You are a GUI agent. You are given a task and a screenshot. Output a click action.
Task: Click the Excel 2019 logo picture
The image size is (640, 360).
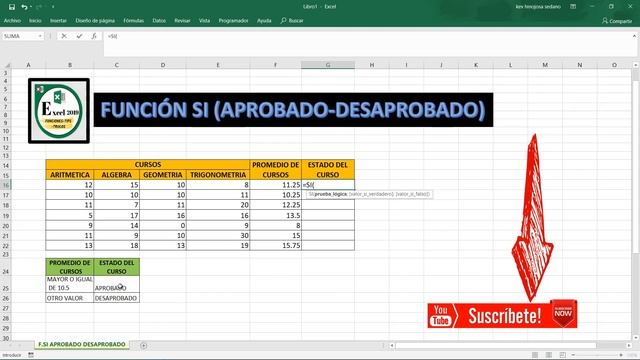coord(59,111)
